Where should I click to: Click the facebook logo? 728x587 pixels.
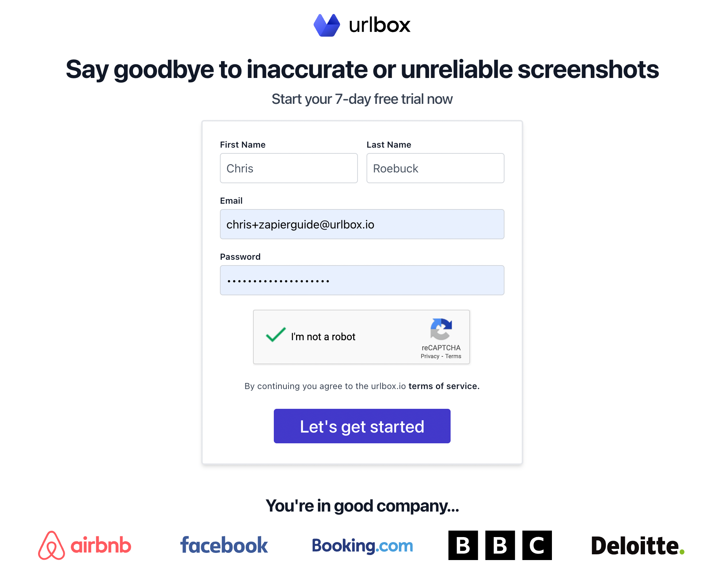(x=224, y=545)
